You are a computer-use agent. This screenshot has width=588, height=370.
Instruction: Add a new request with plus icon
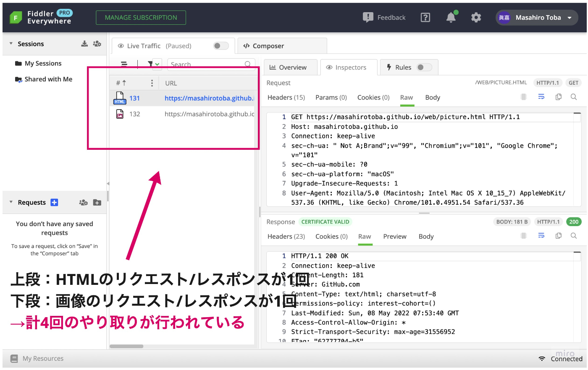(x=54, y=203)
